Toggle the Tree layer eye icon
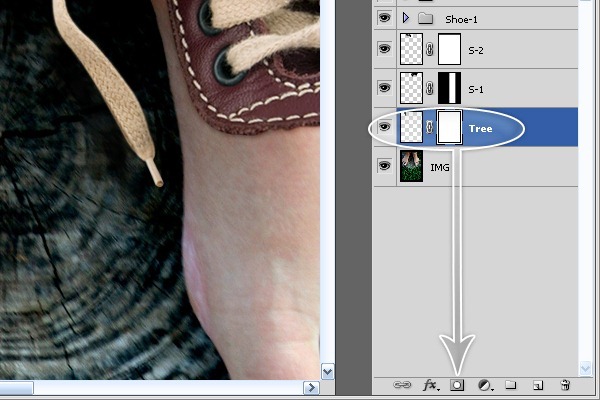The image size is (600, 400). click(x=384, y=128)
